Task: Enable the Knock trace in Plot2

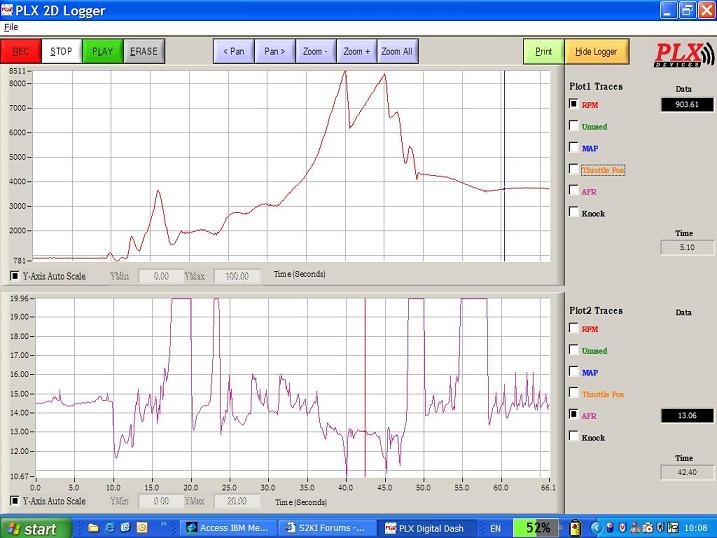Action: point(573,436)
